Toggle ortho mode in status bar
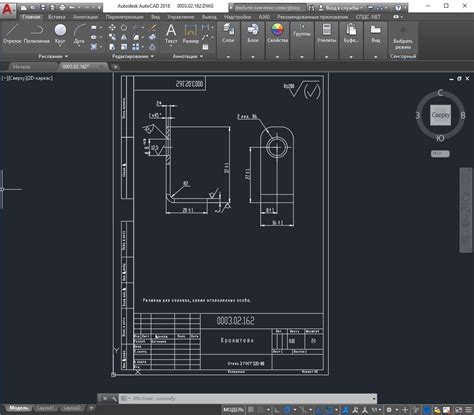 [277, 410]
